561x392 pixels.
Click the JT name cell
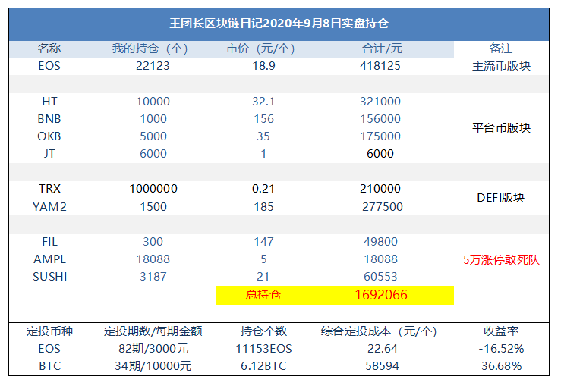point(49,154)
